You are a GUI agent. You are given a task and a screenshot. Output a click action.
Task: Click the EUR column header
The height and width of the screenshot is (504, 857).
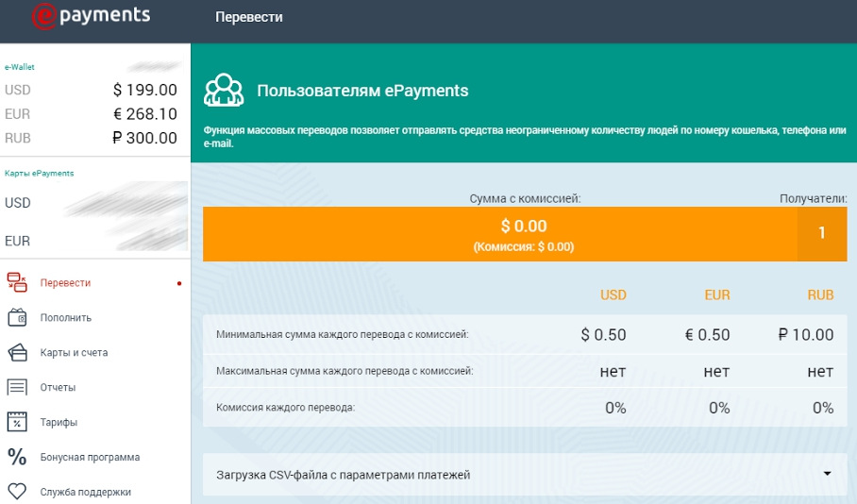tap(717, 295)
